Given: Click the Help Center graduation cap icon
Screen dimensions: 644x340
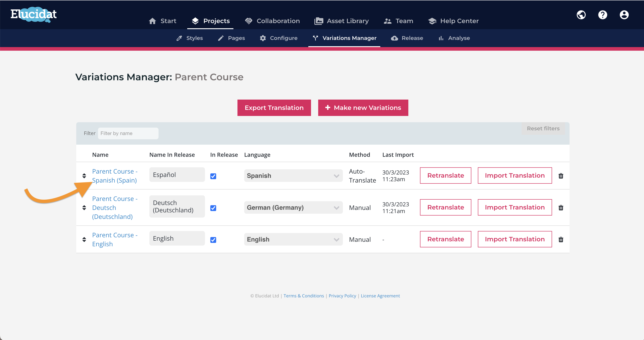Looking at the screenshot, I should pos(432,21).
